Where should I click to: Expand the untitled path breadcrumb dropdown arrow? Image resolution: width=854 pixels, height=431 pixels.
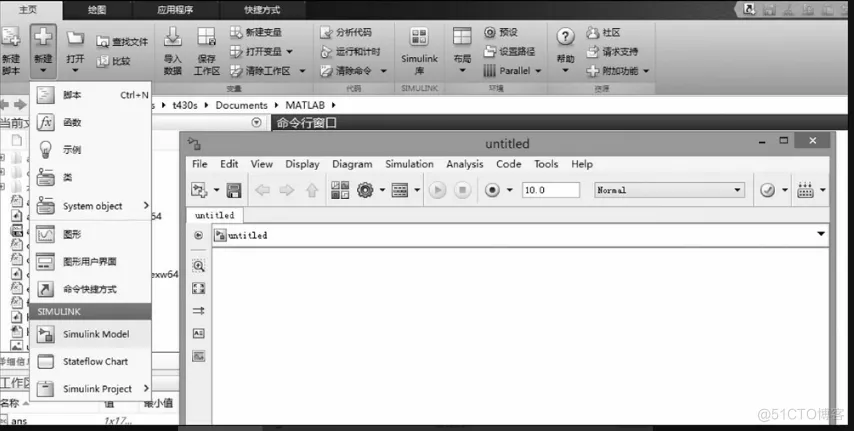(821, 234)
